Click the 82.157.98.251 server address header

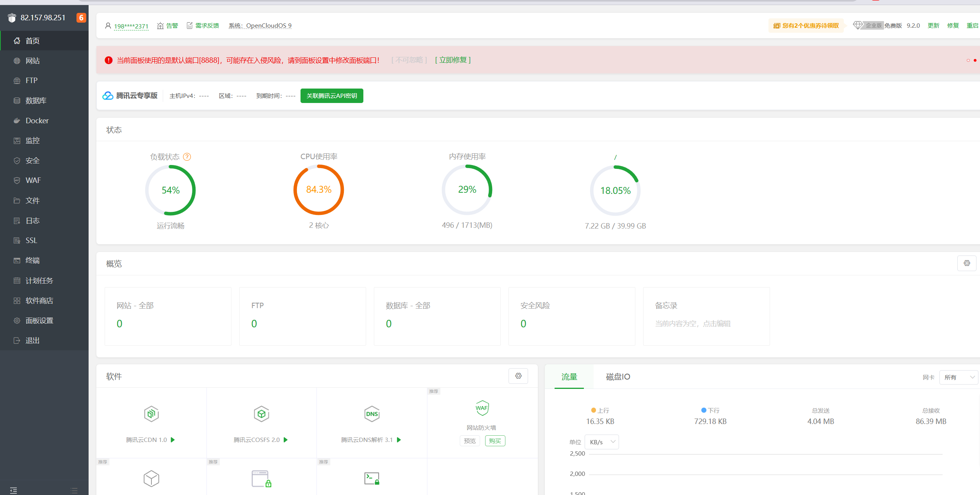[43, 18]
